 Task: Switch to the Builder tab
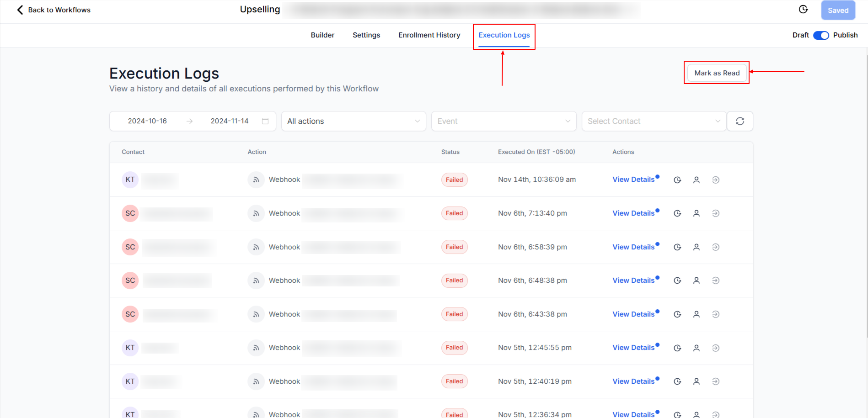tap(322, 35)
